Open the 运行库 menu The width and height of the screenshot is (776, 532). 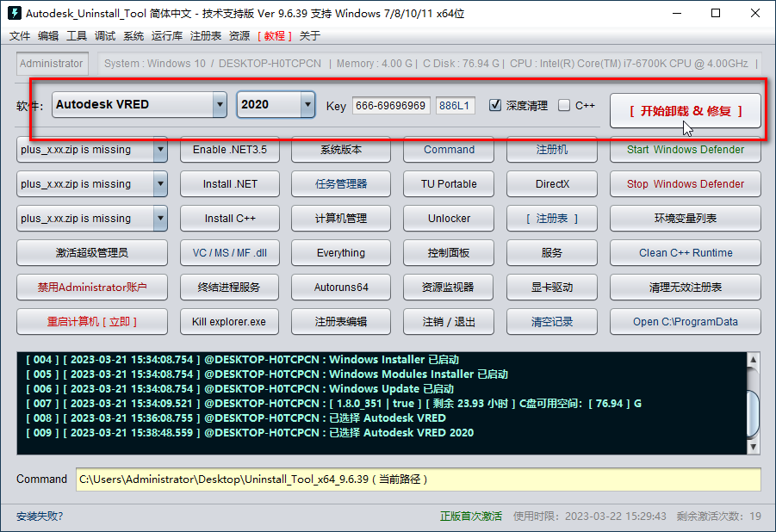point(167,35)
